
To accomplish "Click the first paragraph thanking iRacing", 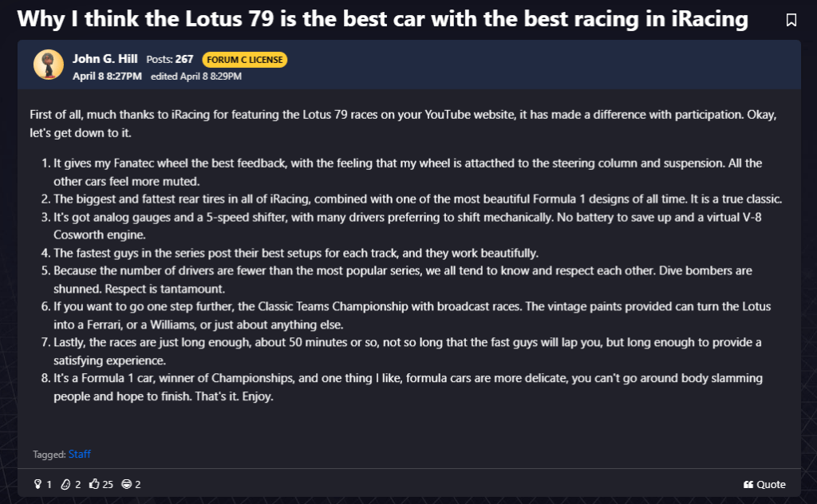I will (403, 124).
